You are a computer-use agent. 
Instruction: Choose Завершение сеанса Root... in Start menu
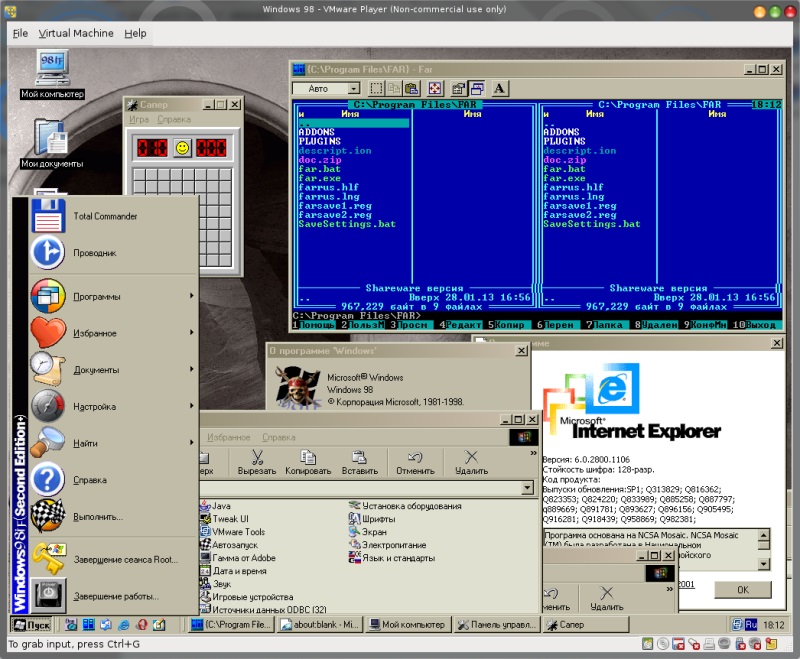point(113,560)
